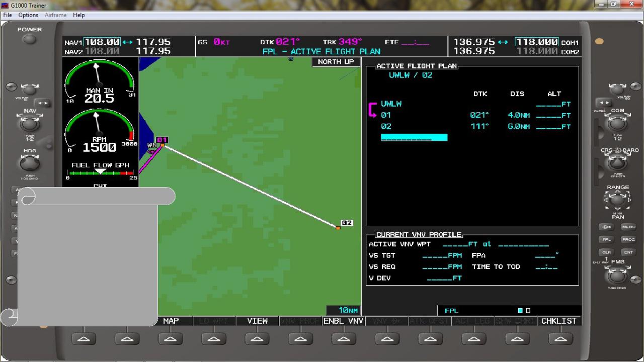Image resolution: width=644 pixels, height=362 pixels.
Task: Select waypoint 02 row in flight plan
Action: pyautogui.click(x=475, y=127)
